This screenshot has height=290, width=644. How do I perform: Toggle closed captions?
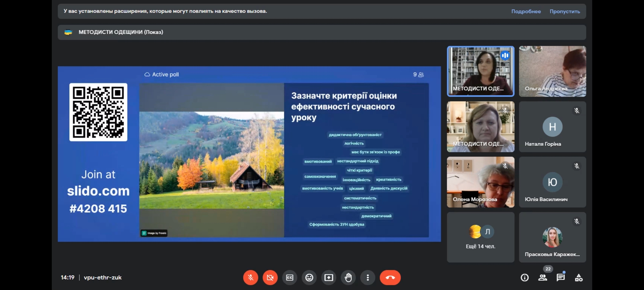click(290, 277)
